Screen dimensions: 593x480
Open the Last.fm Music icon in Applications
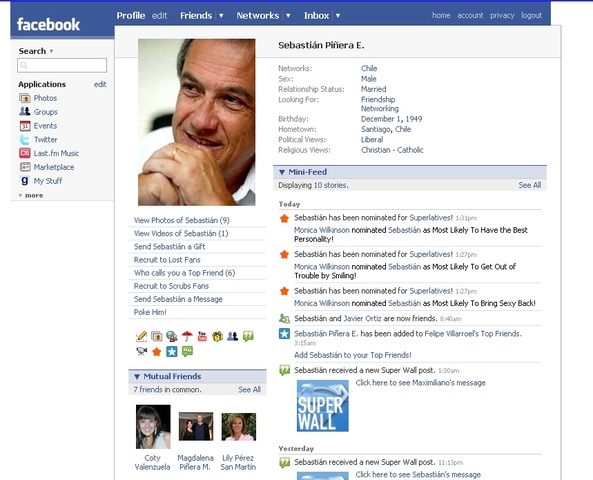tap(25, 153)
